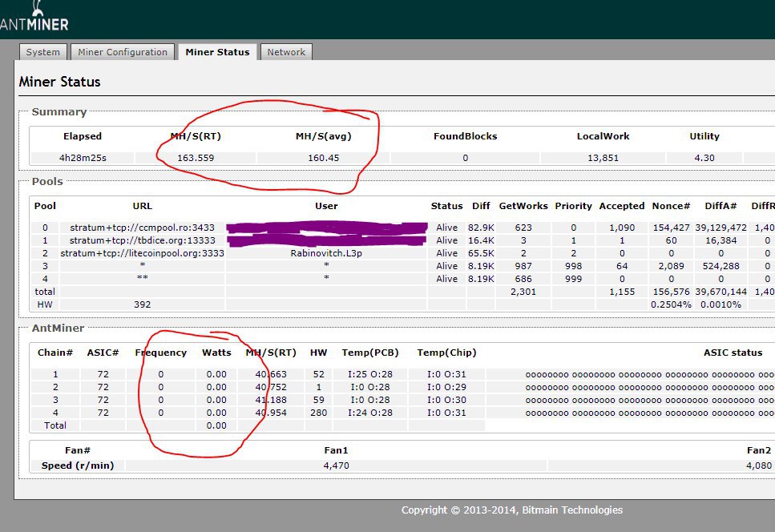Click the Elapsed value 4h28m25s
This screenshot has width=775, height=532.
click(x=83, y=158)
